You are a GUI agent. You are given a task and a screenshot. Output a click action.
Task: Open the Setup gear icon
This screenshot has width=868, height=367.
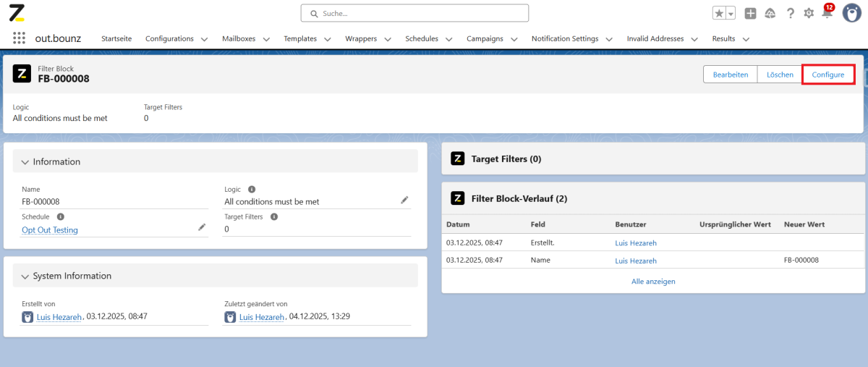809,14
